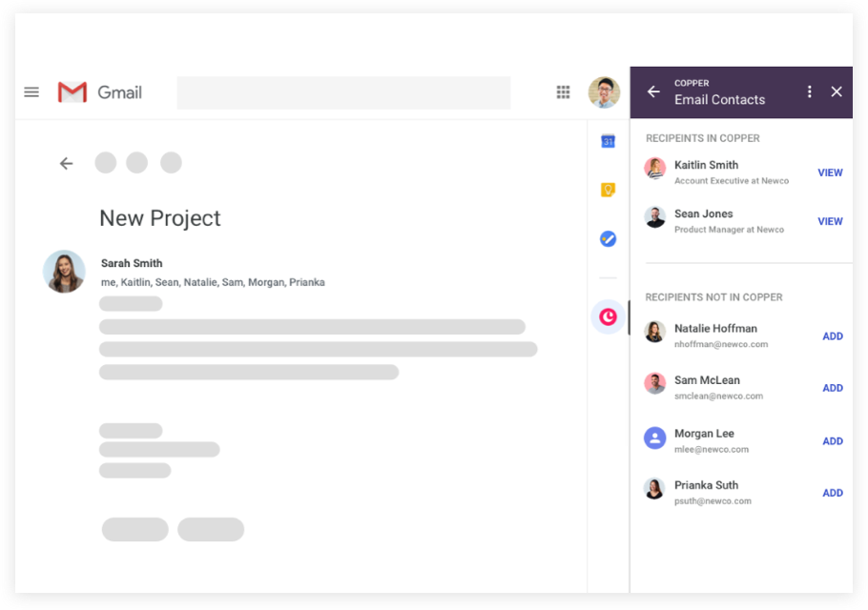The height and width of the screenshot is (610, 868).
Task: Open the Google apps grid launcher
Action: pos(563,91)
